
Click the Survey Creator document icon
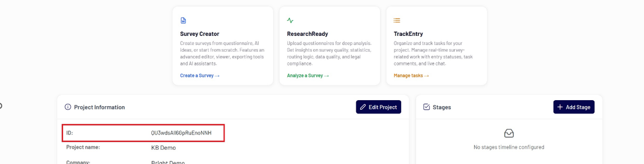pyautogui.click(x=184, y=21)
